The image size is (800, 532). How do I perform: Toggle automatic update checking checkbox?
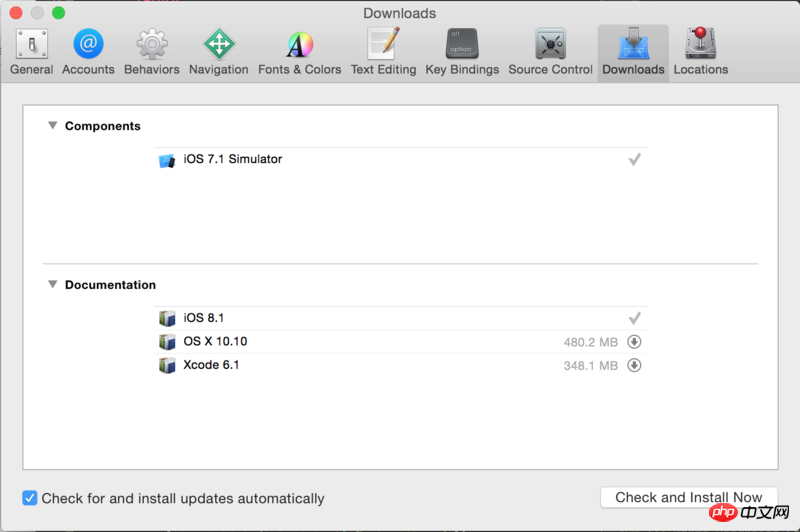tap(30, 498)
